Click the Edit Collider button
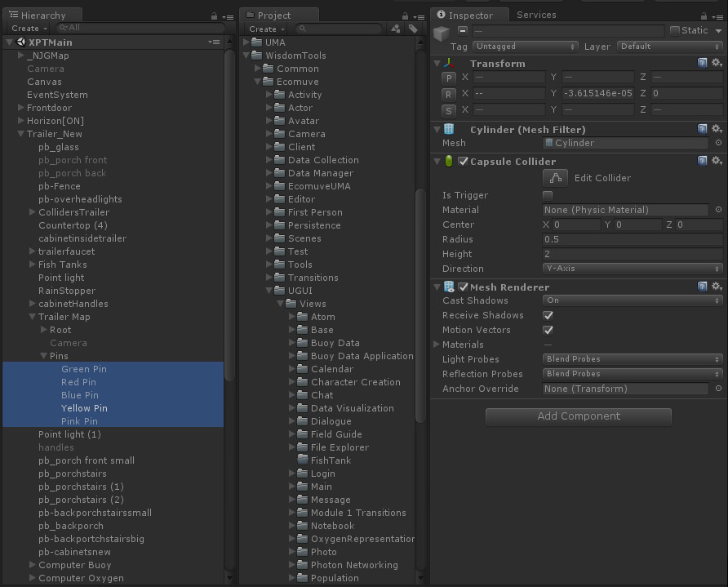Viewport: 728px width, 587px height. 555,177
